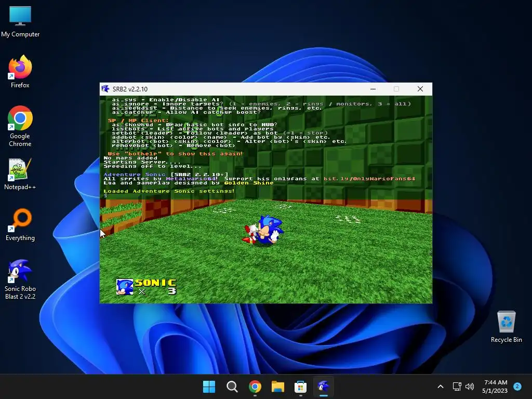Open the My Computer desktop icon
Screen dimensions: 532x399
click(20, 22)
